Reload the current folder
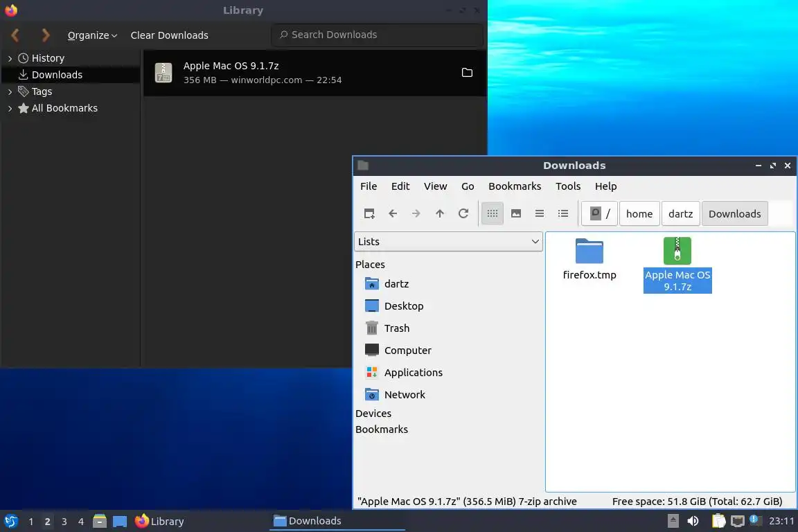Viewport: 798px width, 532px height. (x=463, y=213)
